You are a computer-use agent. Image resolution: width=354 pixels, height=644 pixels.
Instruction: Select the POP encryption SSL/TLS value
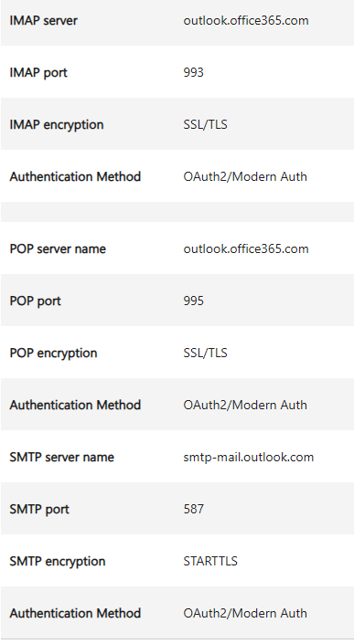tap(205, 353)
